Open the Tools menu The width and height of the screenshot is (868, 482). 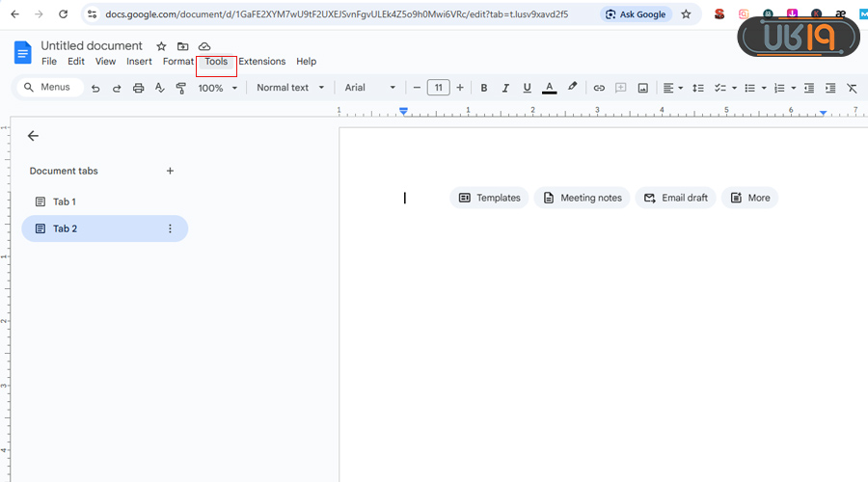coord(216,62)
